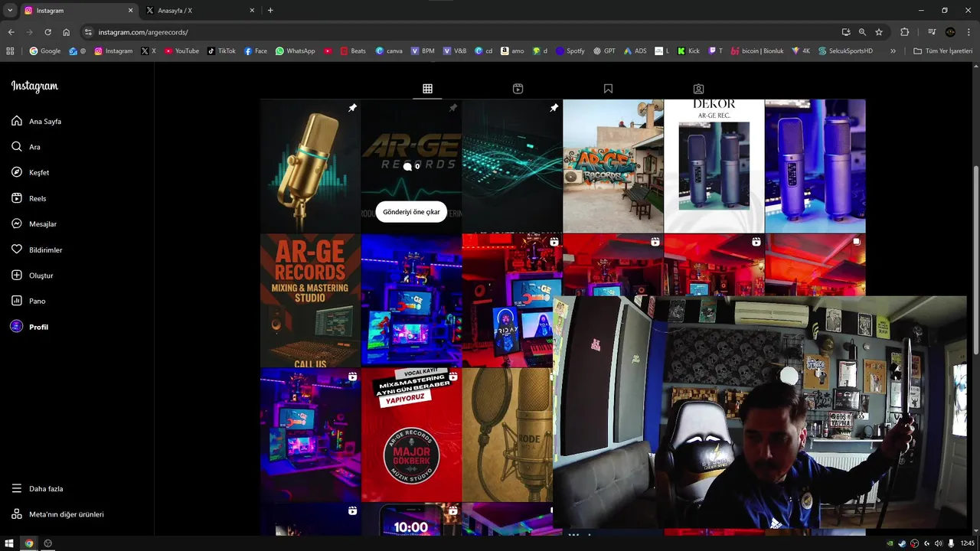Open the canva bookmark
The width and height of the screenshot is (980, 551).
[389, 51]
